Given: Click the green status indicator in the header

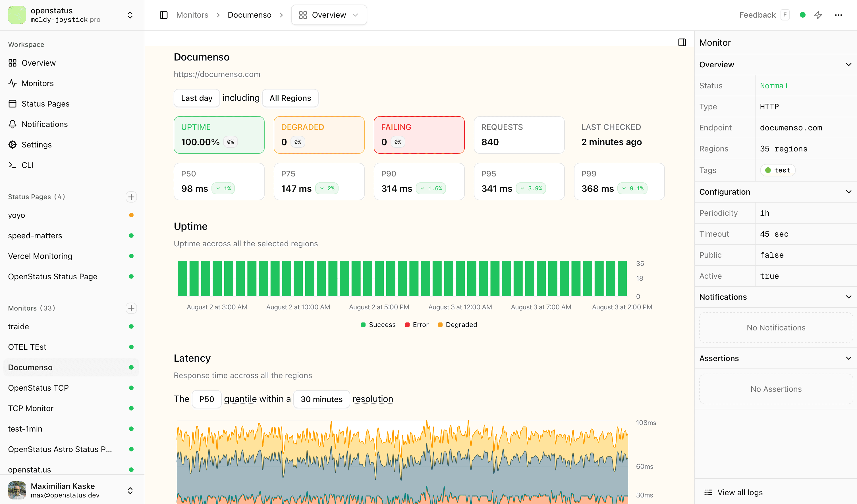Looking at the screenshot, I should coord(803,14).
